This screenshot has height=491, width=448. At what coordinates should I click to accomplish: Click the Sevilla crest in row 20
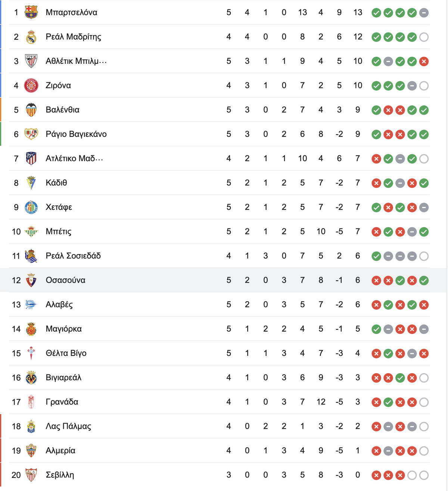pos(31,475)
